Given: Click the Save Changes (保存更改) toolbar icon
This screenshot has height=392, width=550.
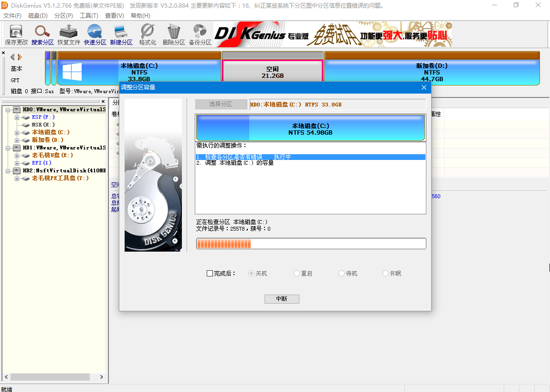Looking at the screenshot, I should 16,35.
